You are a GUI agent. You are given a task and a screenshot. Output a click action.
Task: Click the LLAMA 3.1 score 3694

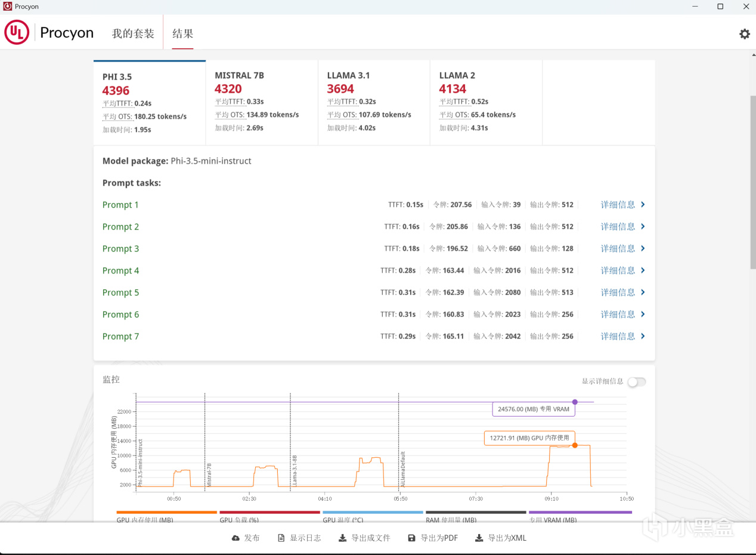(340, 89)
